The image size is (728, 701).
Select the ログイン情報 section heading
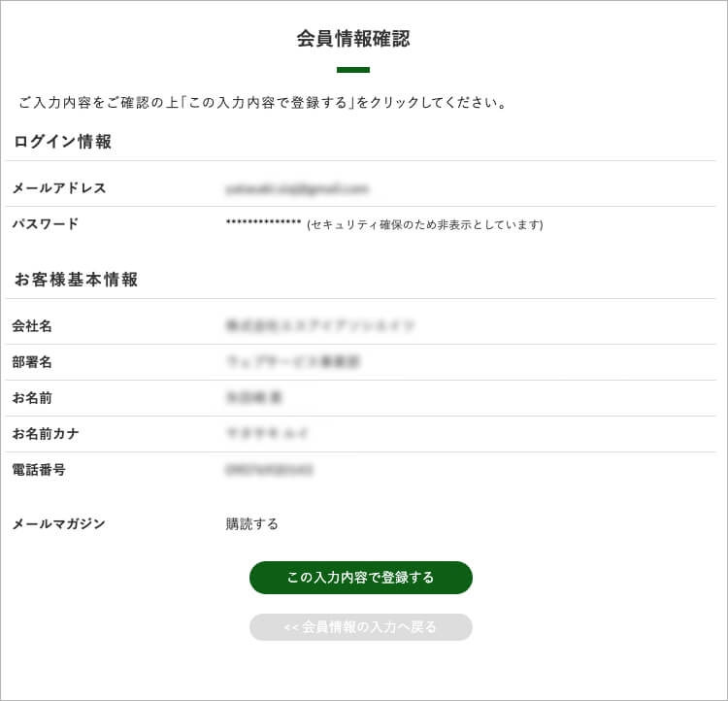click(x=63, y=142)
